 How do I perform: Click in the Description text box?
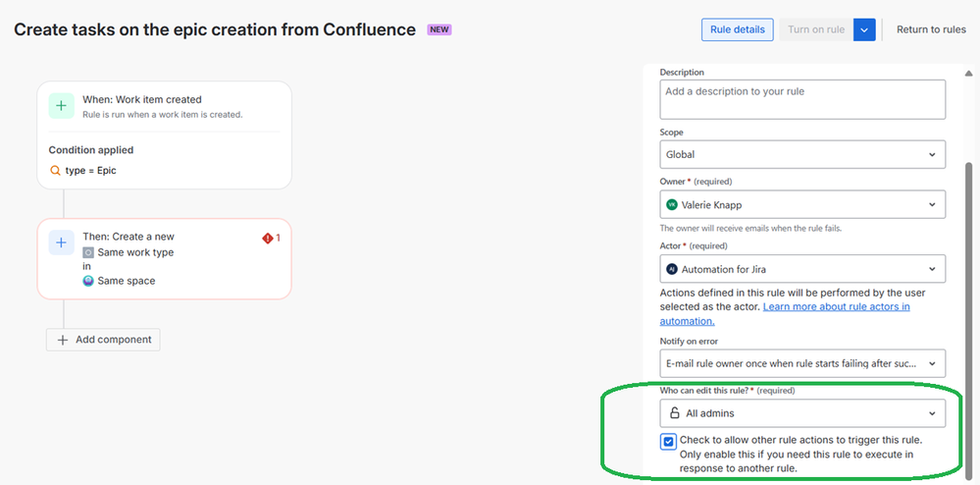pyautogui.click(x=802, y=99)
